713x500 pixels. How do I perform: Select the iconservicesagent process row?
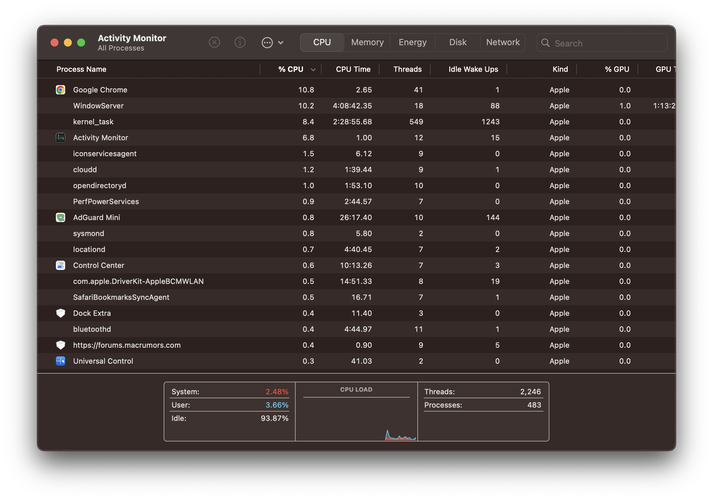tap(356, 154)
